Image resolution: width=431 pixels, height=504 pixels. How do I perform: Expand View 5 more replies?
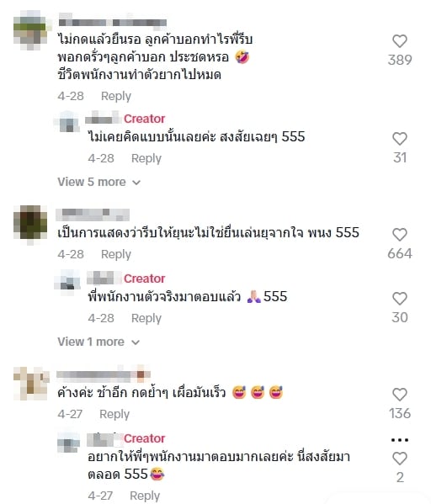[99, 182]
